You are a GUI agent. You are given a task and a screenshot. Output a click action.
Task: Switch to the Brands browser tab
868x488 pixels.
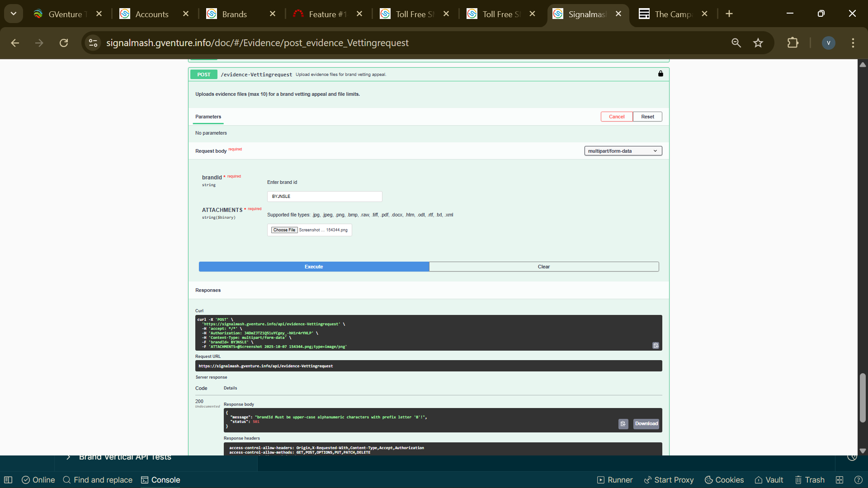234,14
